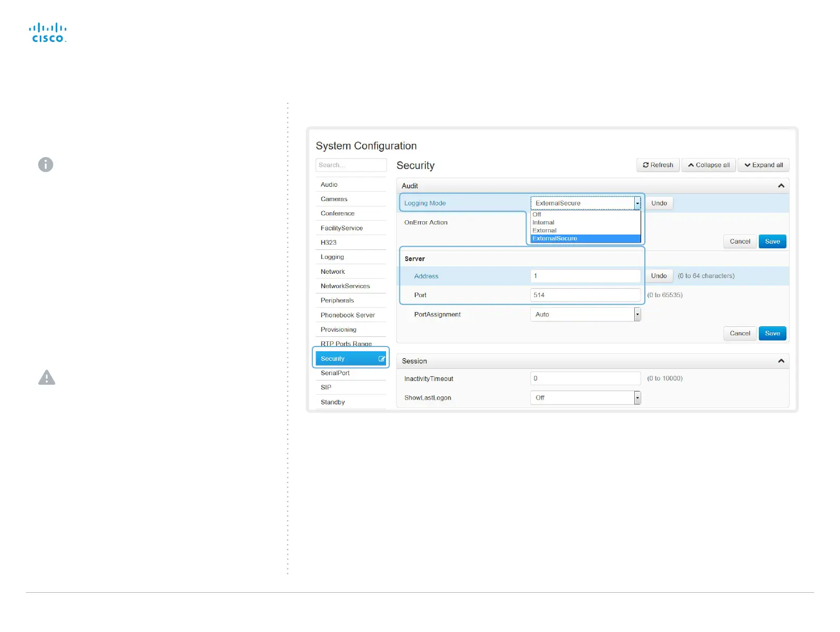The width and height of the screenshot is (840, 632).
Task: Save the Server settings
Action: [x=772, y=333]
